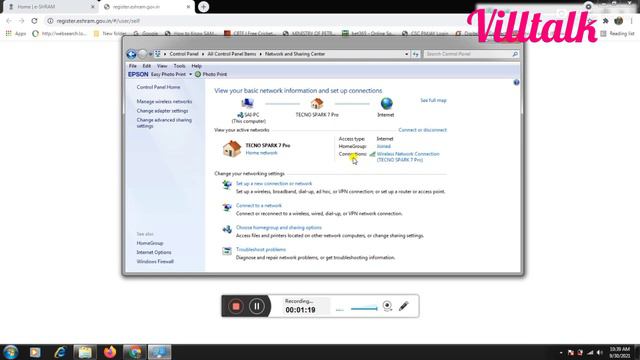Open Change advanced sharing settings

coord(164,123)
